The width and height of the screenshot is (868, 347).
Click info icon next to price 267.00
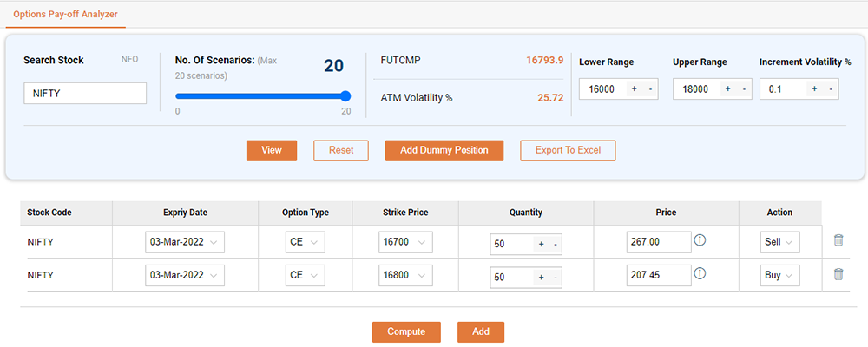700,240
